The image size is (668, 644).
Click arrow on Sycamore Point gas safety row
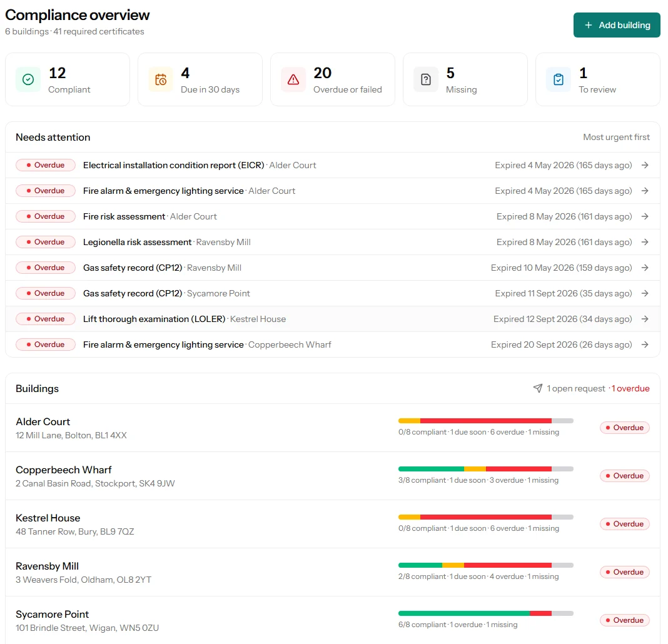[x=645, y=293]
